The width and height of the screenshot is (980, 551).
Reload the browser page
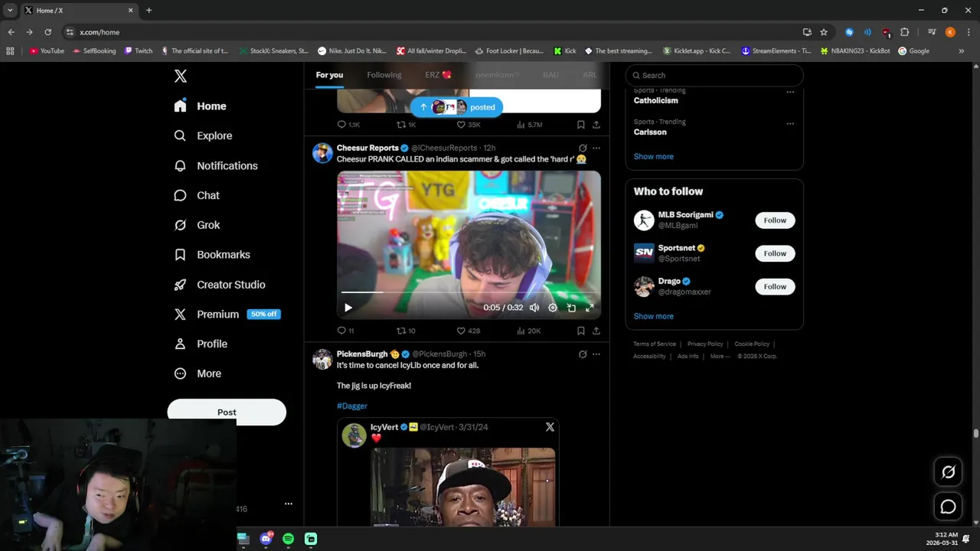[x=47, y=32]
